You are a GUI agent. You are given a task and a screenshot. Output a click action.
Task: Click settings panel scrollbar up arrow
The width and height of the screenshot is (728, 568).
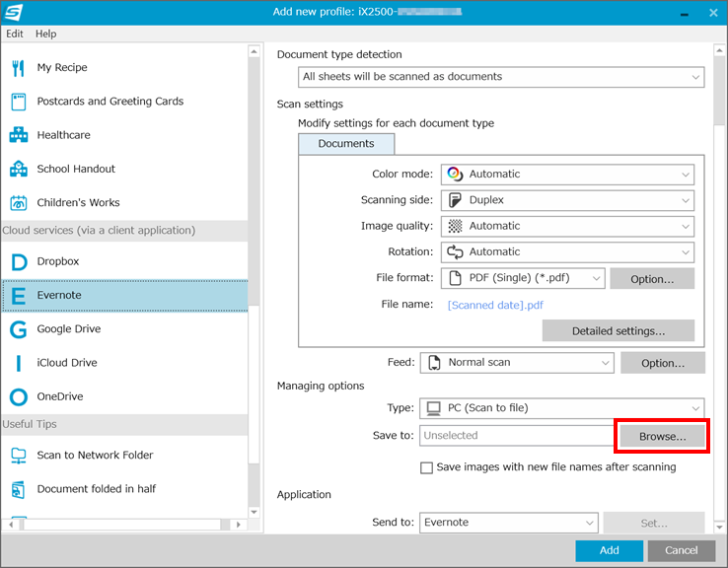719,50
